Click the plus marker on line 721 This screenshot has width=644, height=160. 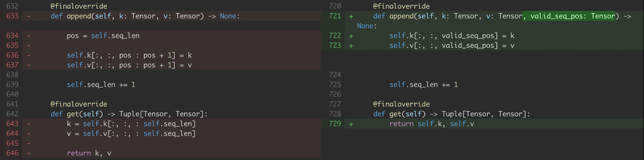351,16
